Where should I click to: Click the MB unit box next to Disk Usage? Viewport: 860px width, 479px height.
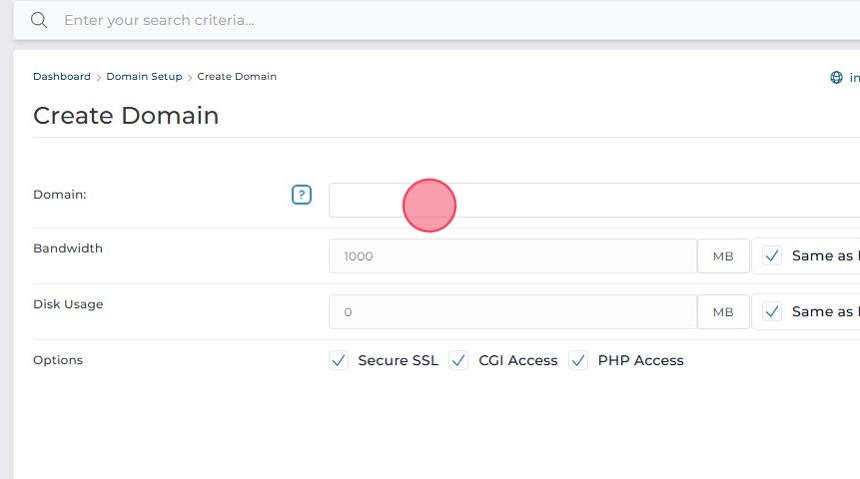pyautogui.click(x=723, y=312)
